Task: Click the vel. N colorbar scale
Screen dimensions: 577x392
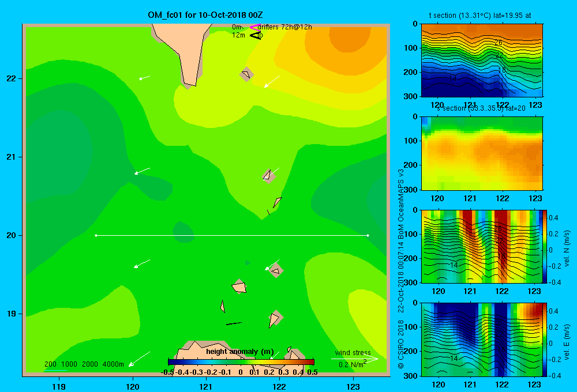Action: [545, 246]
